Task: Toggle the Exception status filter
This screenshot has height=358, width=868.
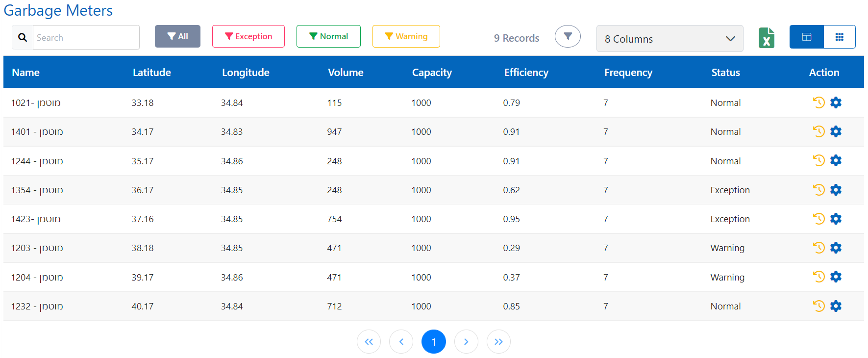Action: click(x=248, y=36)
